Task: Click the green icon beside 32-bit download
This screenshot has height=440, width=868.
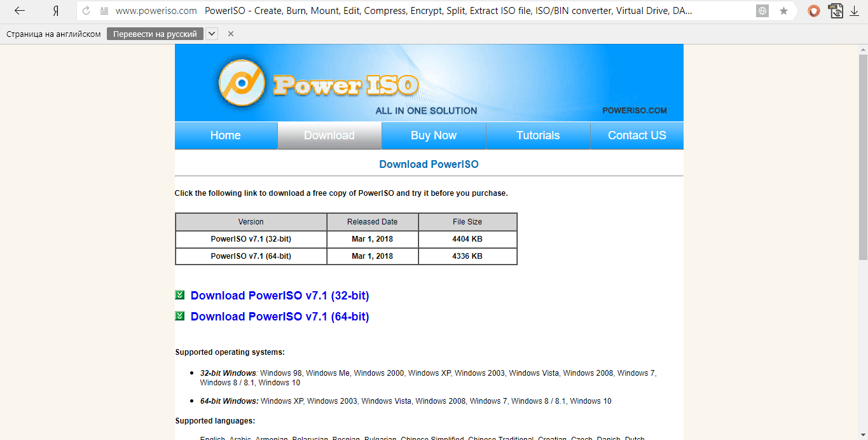Action: [180, 295]
